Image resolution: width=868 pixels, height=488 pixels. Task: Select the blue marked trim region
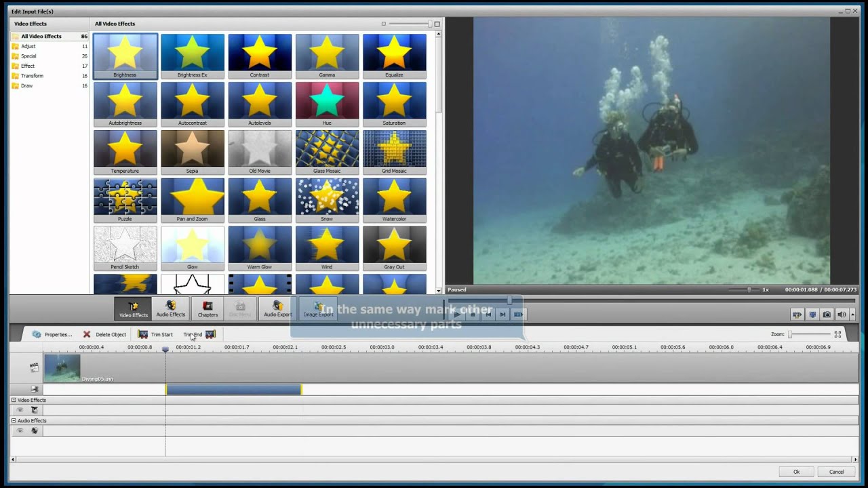coord(234,390)
